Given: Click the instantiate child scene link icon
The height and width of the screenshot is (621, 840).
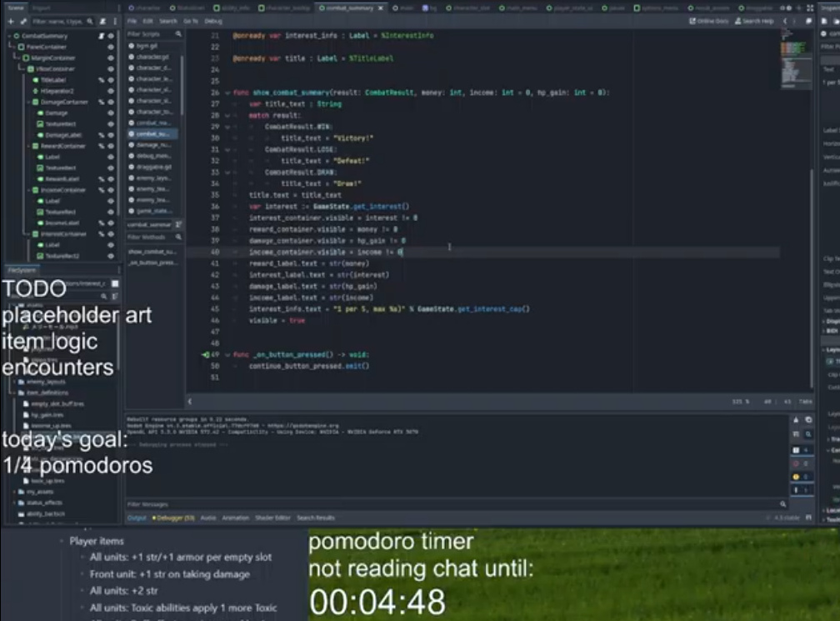Looking at the screenshot, I should tap(22, 21).
